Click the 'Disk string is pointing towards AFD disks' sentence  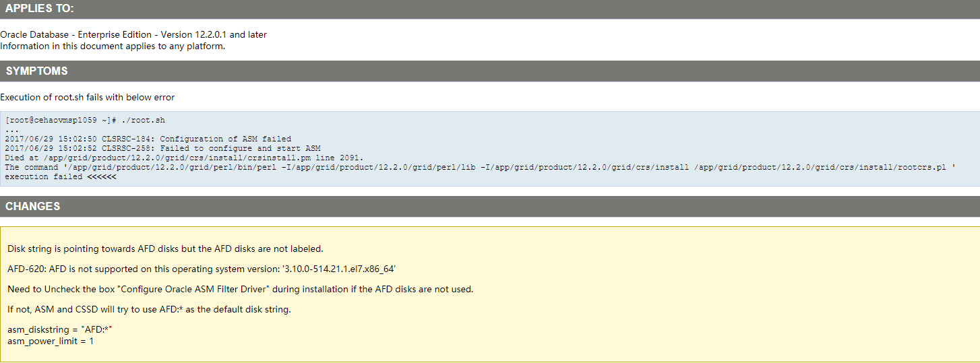coord(165,249)
